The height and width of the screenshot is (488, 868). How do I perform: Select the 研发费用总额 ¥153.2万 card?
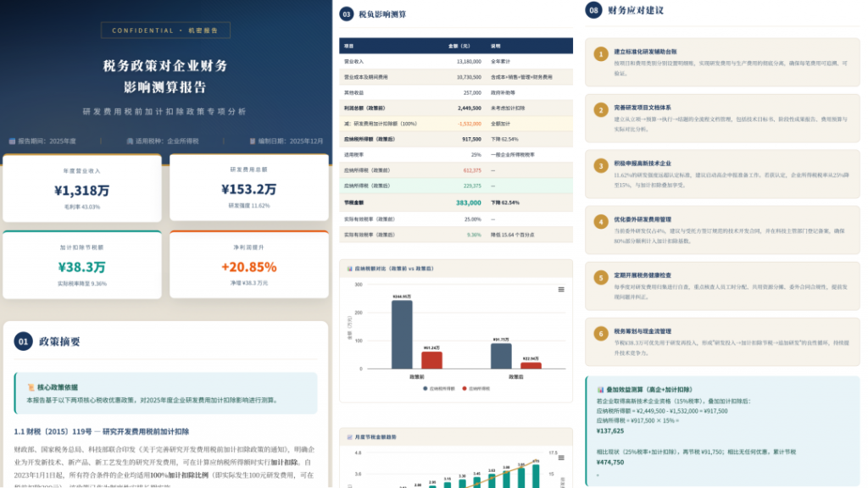(249, 187)
